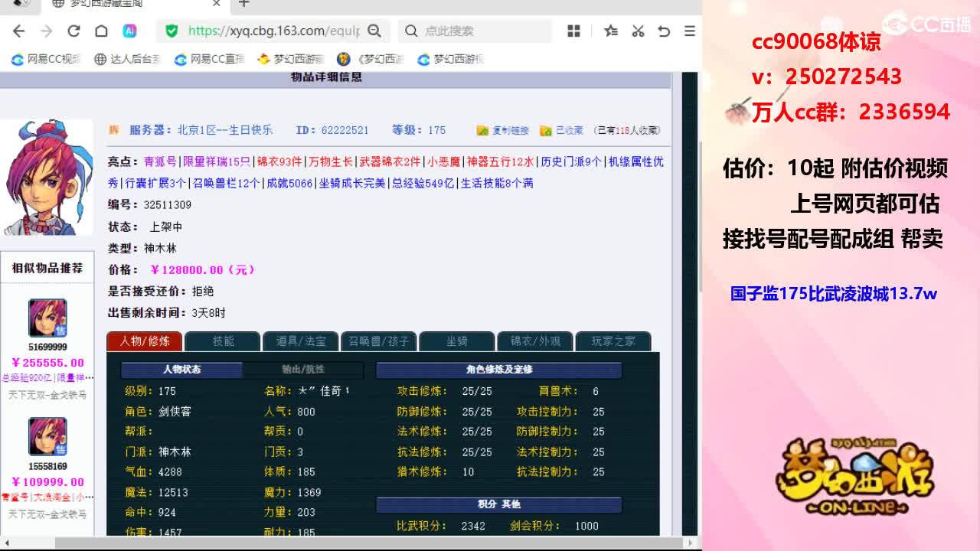Click the horizontal scrollbar left arrow

6,543
